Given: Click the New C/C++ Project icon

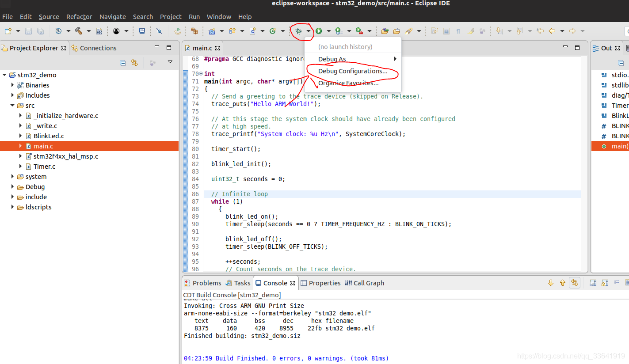Looking at the screenshot, I should (x=212, y=31).
